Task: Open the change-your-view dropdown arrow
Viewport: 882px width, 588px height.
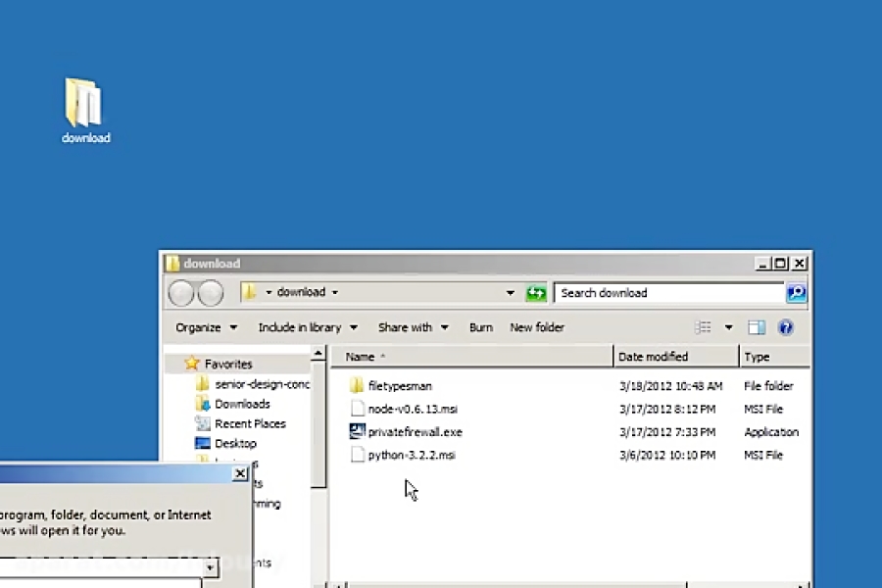Action: 728,326
